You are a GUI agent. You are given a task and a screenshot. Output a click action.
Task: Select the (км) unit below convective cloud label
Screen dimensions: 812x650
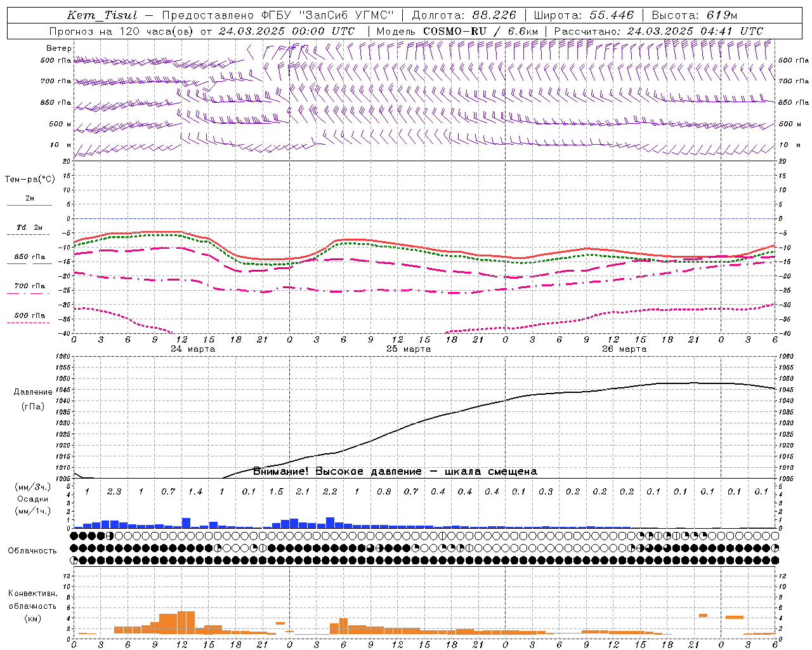tap(32, 618)
